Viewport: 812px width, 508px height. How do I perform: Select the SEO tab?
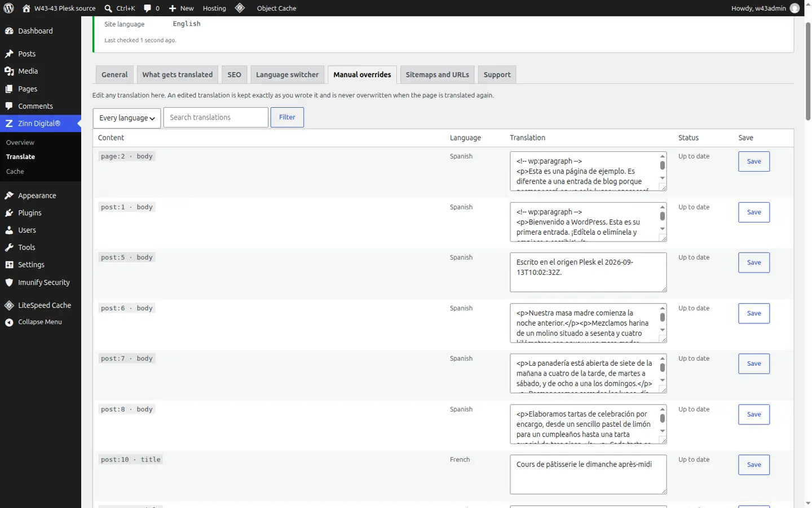point(234,75)
